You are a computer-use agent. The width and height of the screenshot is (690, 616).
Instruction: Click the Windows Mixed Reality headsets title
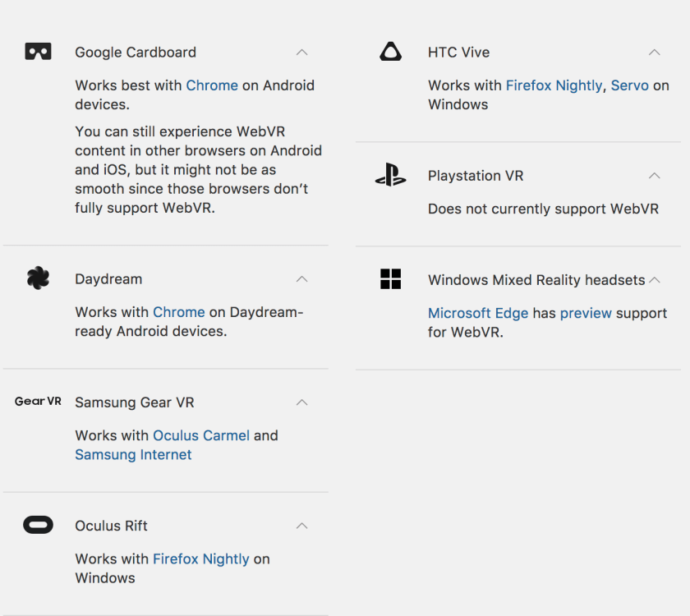pos(536,280)
